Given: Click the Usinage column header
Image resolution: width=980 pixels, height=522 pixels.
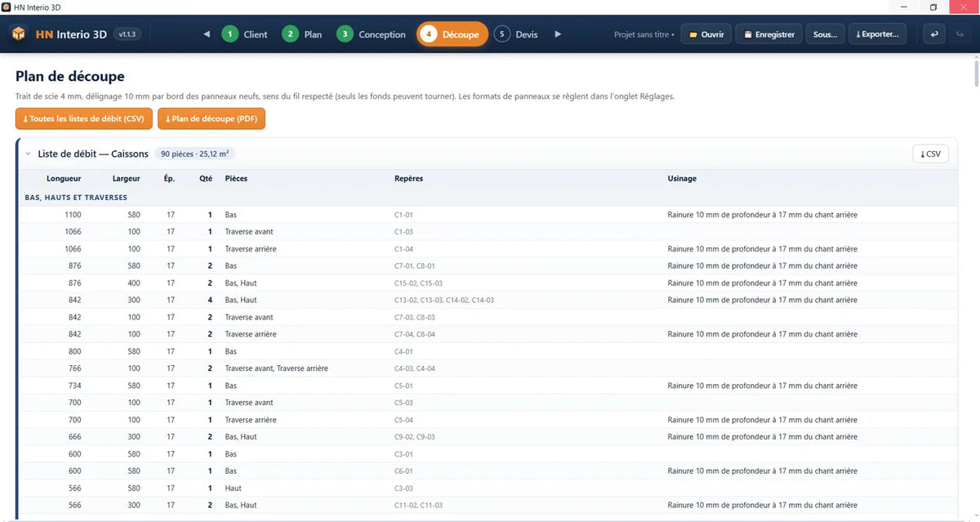Looking at the screenshot, I should tap(682, 178).
